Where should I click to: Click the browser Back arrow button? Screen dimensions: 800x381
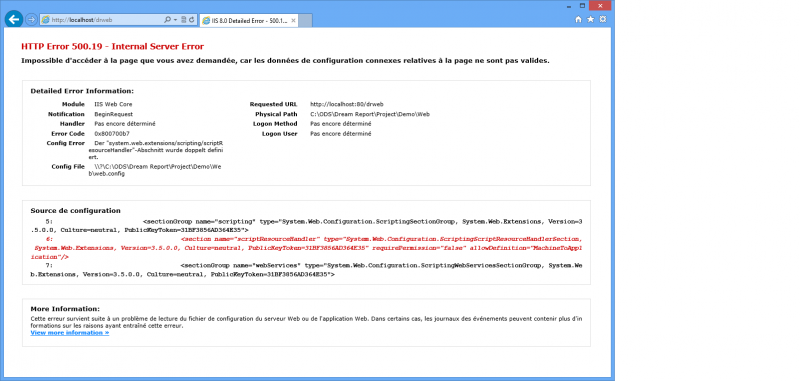13,19
